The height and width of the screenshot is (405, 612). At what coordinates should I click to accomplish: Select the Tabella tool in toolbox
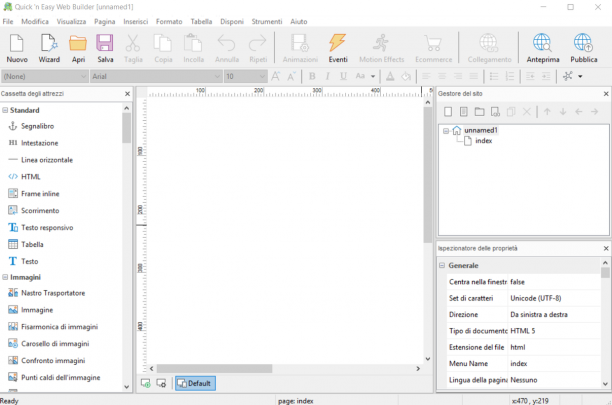26,244
